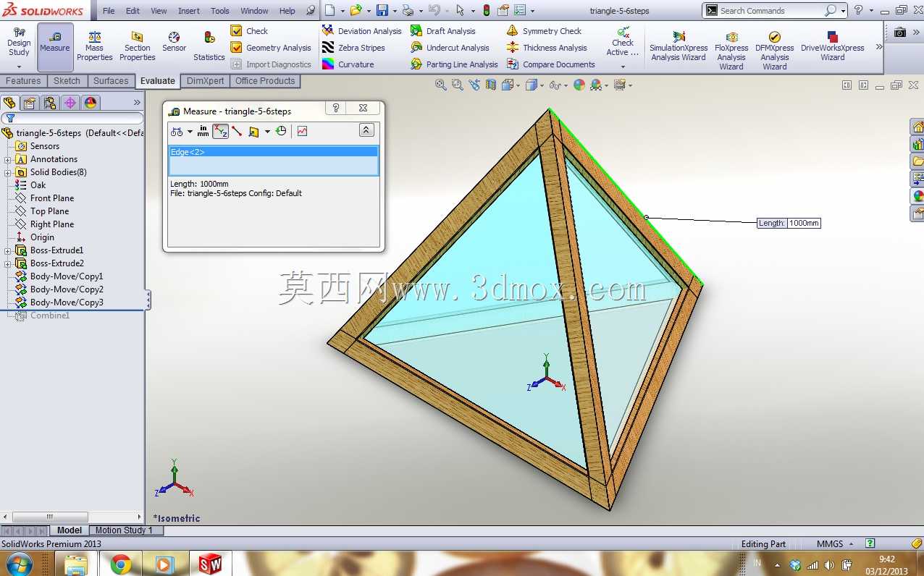The image size is (924, 576).
Task: Click help button in Measure dialog
Action: [336, 109]
